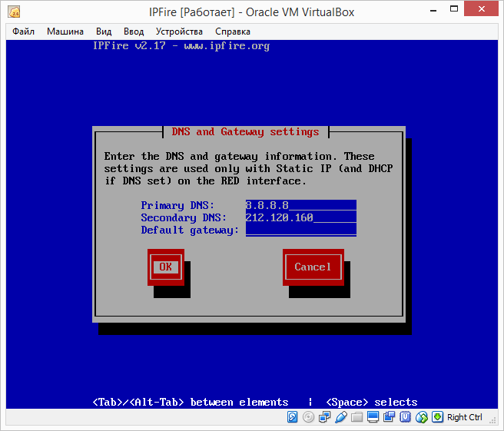The width and height of the screenshot is (504, 431).
Task: Open the Вид menu
Action: click(x=104, y=31)
